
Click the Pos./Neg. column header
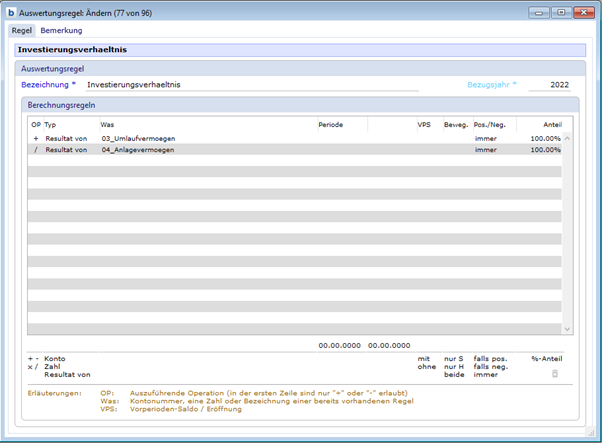coord(488,125)
